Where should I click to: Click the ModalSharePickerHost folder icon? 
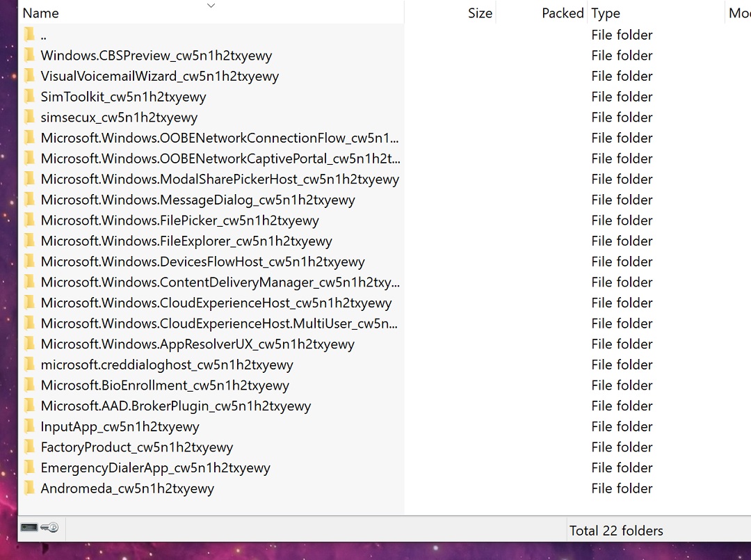pyautogui.click(x=29, y=179)
